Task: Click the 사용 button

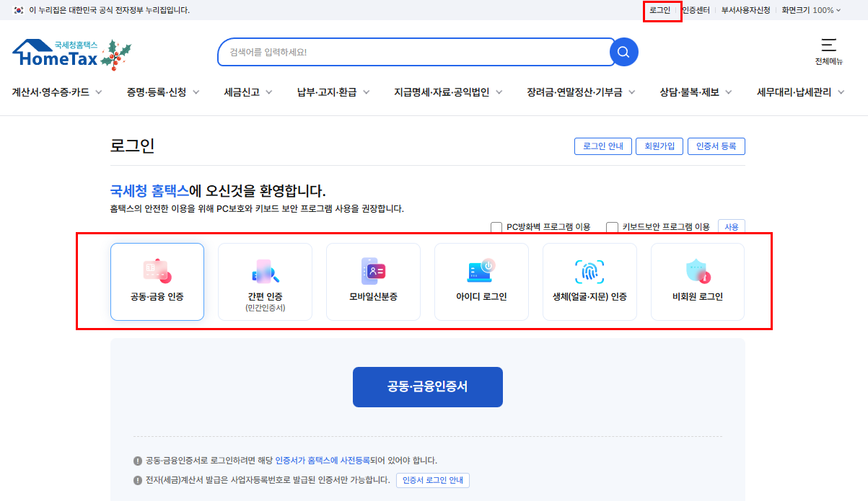Action: (732, 227)
